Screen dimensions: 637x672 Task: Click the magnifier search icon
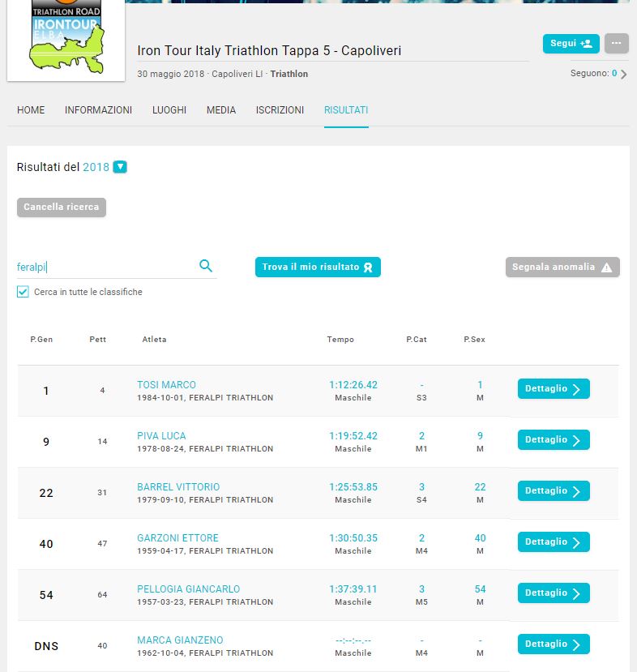pyautogui.click(x=206, y=266)
